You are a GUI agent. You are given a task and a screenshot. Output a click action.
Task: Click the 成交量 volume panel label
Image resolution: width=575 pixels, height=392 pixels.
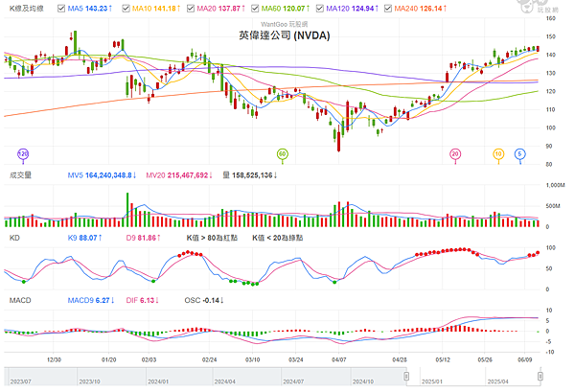tap(20, 175)
